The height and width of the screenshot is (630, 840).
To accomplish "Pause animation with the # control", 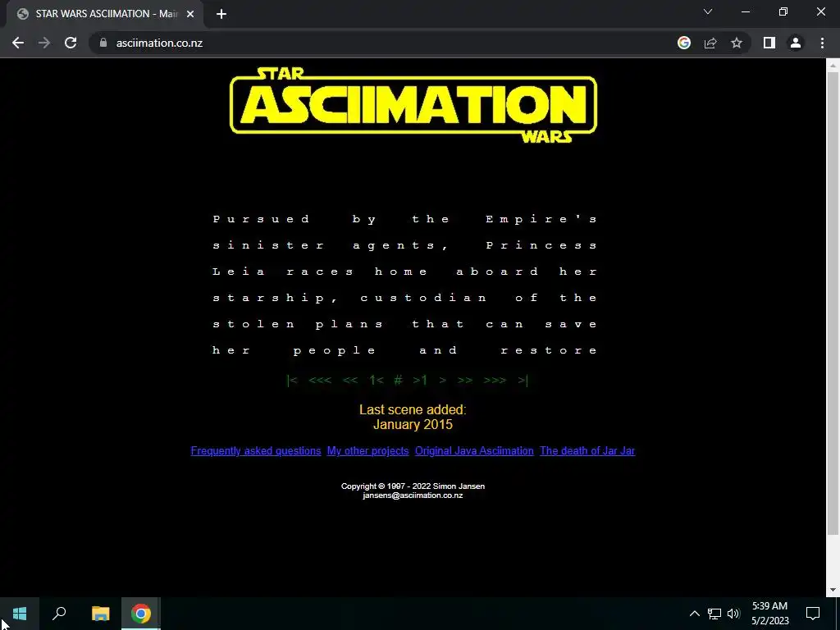I will [398, 380].
